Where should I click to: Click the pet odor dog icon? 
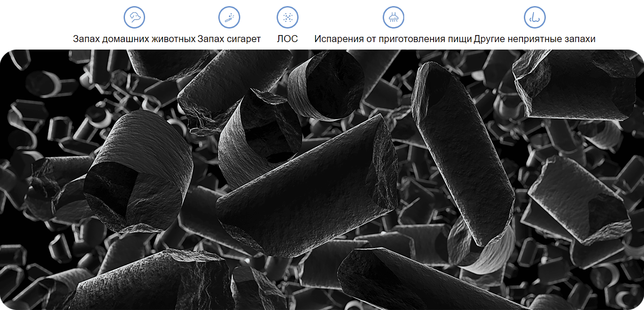[x=134, y=18]
